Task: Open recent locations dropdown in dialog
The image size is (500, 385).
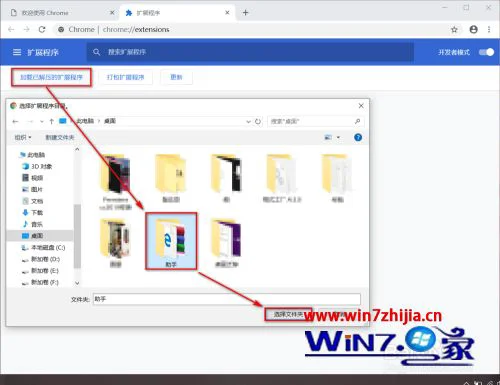Action: pos(42,121)
